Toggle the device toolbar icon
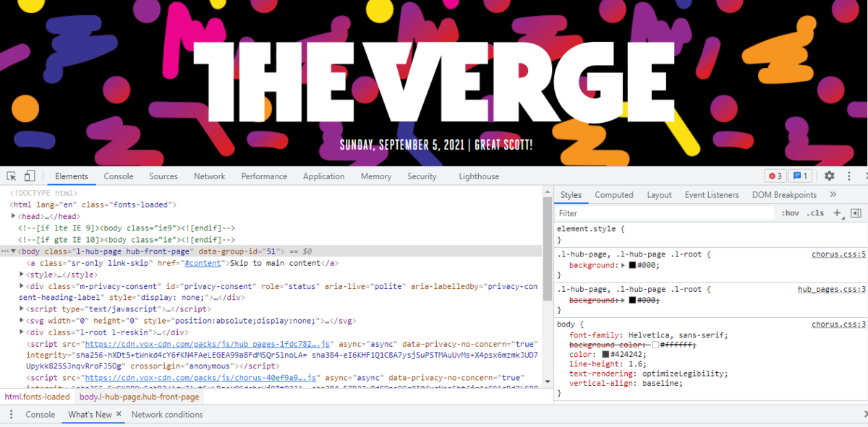This screenshot has width=868, height=427. tap(30, 176)
